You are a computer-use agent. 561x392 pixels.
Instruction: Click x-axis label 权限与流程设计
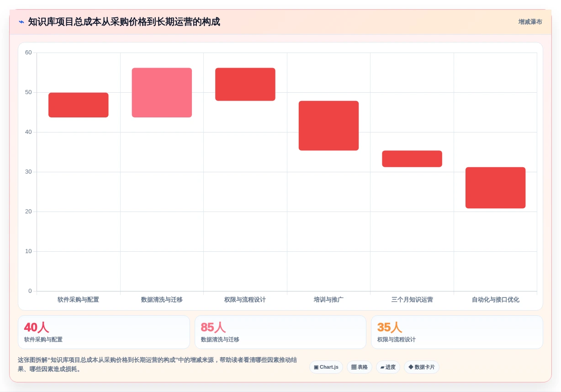tap(245, 300)
